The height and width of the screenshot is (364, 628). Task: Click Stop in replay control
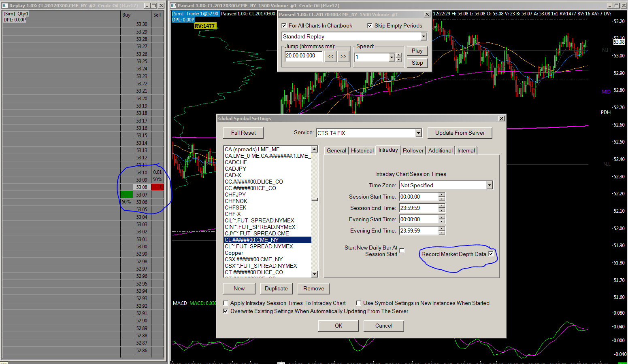(x=417, y=63)
